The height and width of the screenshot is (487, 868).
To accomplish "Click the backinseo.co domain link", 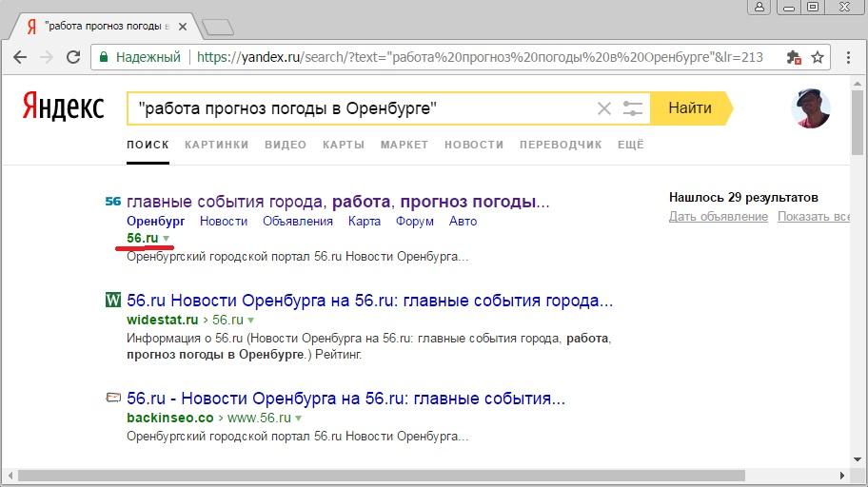I will (170, 418).
